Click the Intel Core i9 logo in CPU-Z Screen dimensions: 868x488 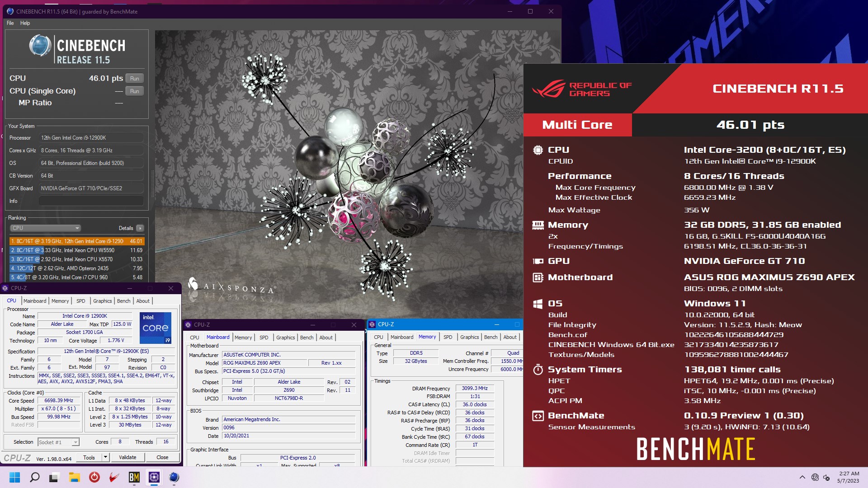point(156,328)
